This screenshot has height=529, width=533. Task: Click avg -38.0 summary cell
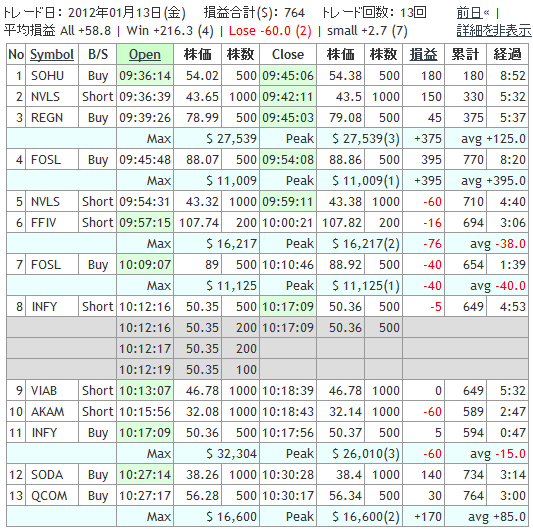click(486, 244)
